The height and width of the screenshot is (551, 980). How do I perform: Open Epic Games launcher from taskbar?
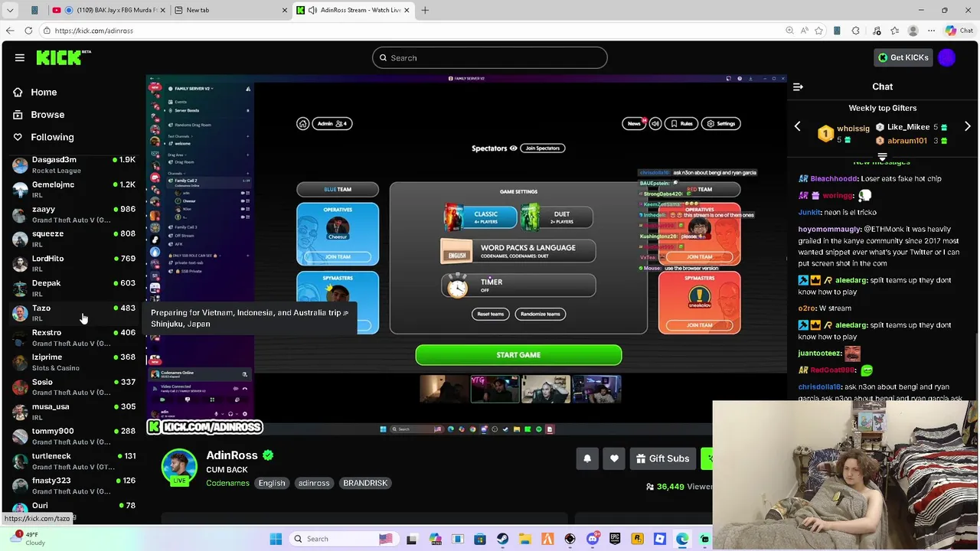click(x=615, y=539)
